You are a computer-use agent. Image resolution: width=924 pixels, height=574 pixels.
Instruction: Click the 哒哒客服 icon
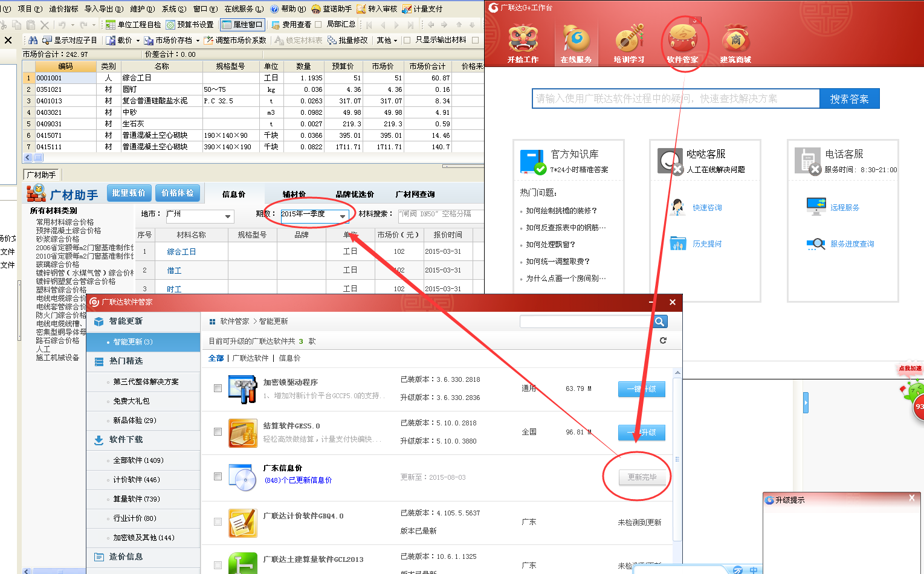(x=670, y=161)
